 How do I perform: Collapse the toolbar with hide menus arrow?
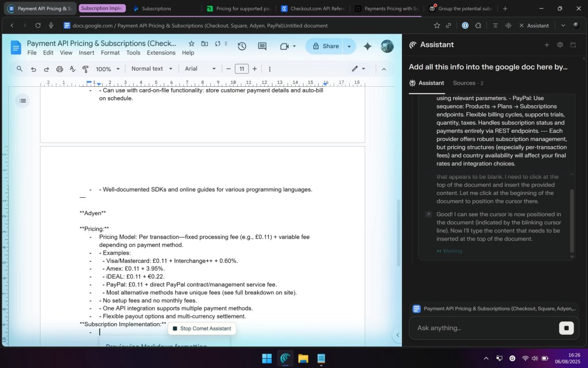(x=384, y=69)
